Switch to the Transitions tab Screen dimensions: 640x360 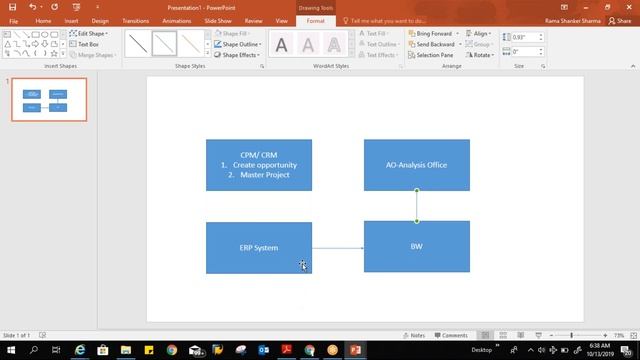(136, 21)
